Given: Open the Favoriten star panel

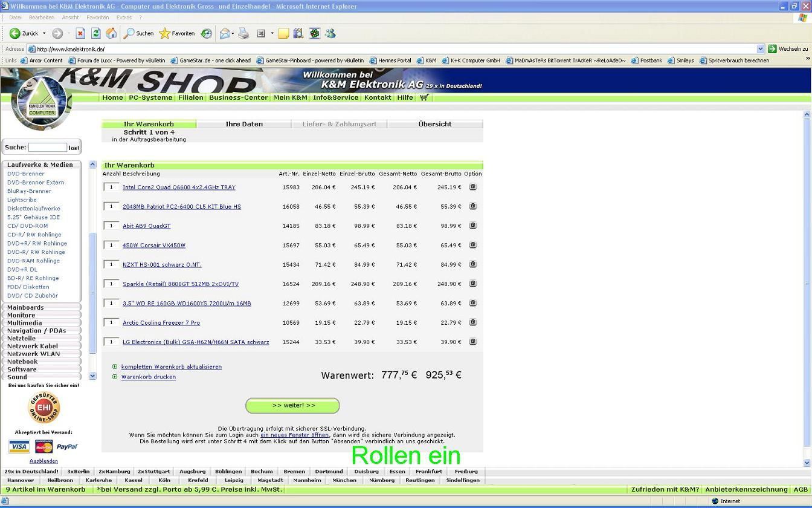Looking at the screenshot, I should 177,33.
